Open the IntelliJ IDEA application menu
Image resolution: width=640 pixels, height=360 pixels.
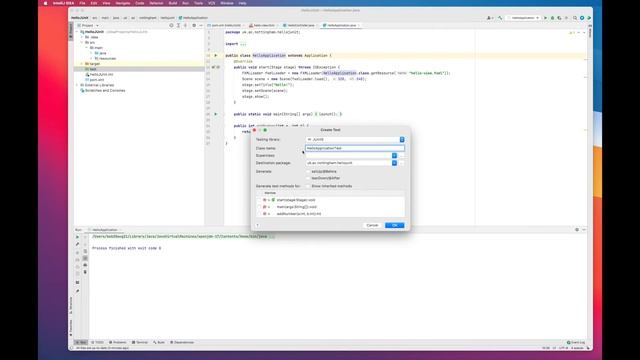point(63,3)
